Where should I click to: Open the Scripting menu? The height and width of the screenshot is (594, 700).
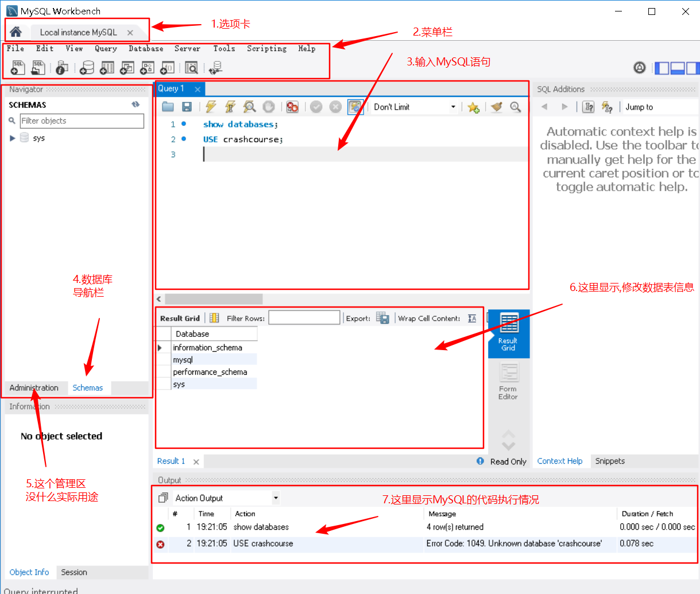(x=266, y=49)
